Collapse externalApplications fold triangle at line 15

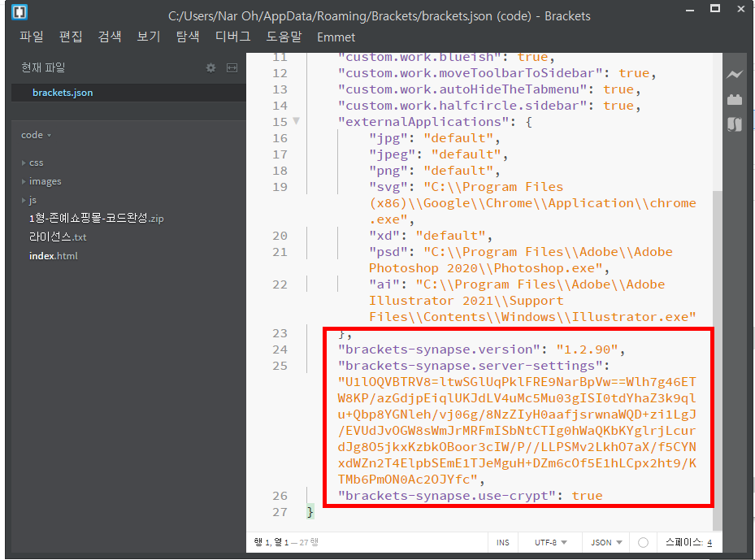[x=296, y=121]
